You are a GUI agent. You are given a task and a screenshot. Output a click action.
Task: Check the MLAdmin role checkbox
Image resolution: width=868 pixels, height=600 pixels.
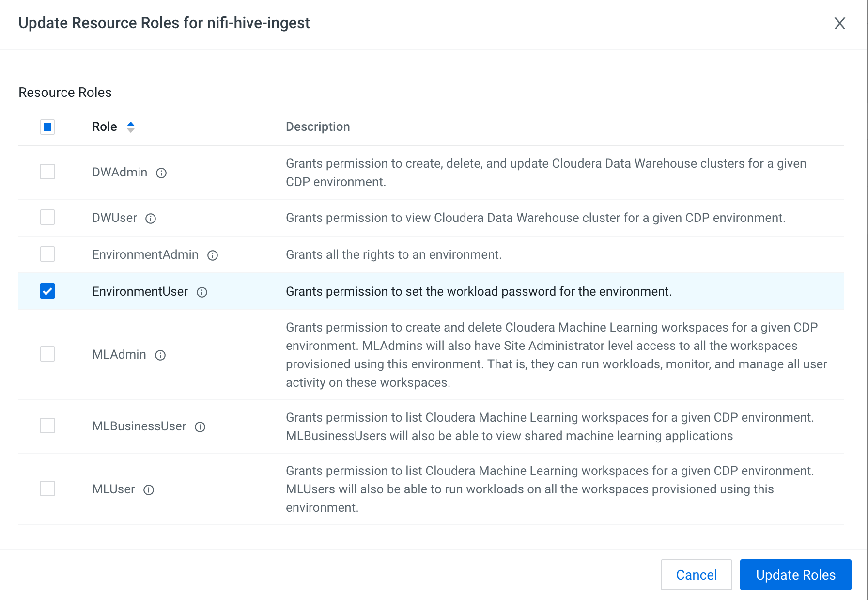(47, 354)
